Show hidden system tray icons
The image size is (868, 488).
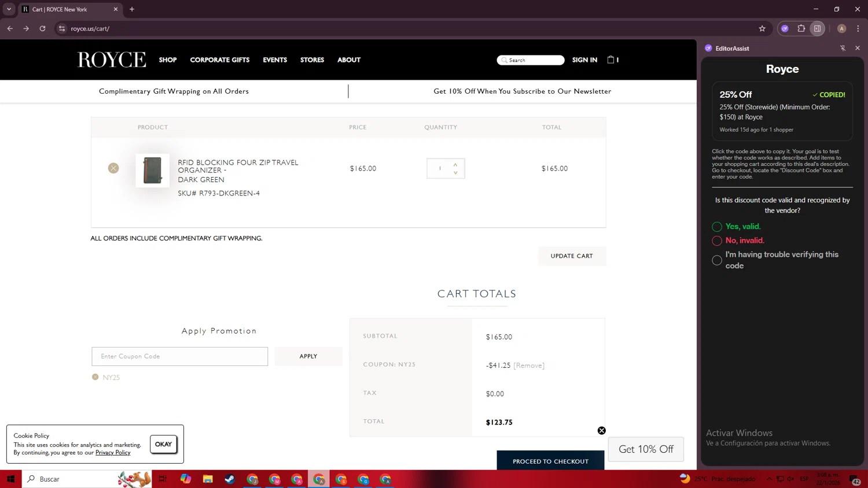tap(769, 479)
